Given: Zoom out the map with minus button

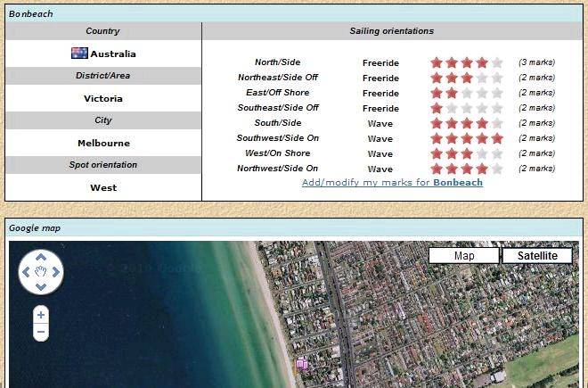Looking at the screenshot, I should pyautogui.click(x=41, y=332).
